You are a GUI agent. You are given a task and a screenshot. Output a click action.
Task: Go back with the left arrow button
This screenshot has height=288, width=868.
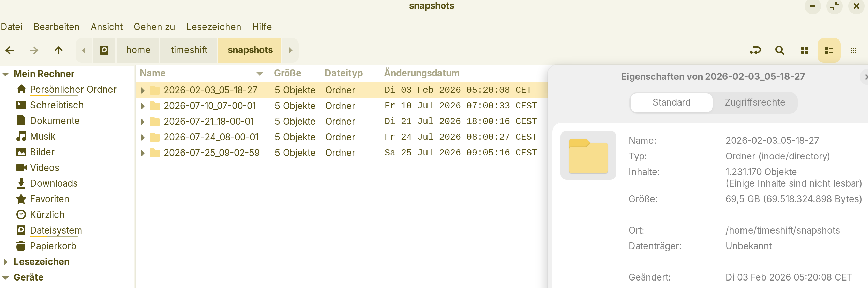(10, 50)
